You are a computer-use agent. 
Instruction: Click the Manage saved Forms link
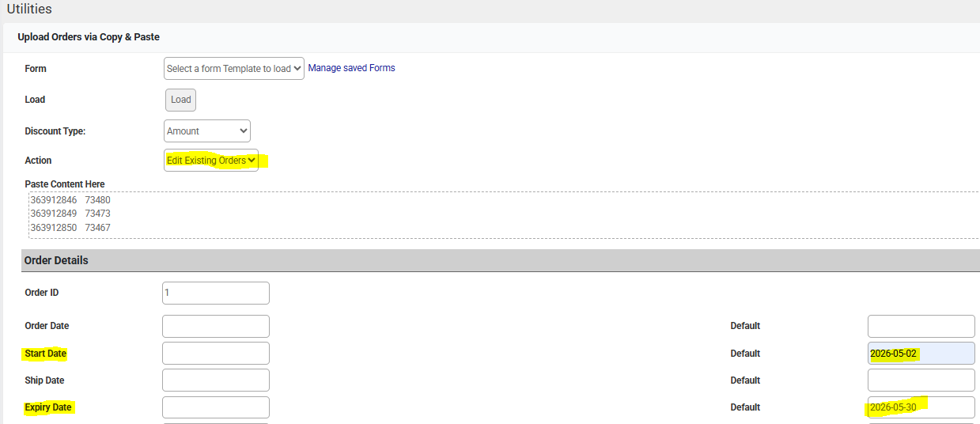(x=351, y=68)
